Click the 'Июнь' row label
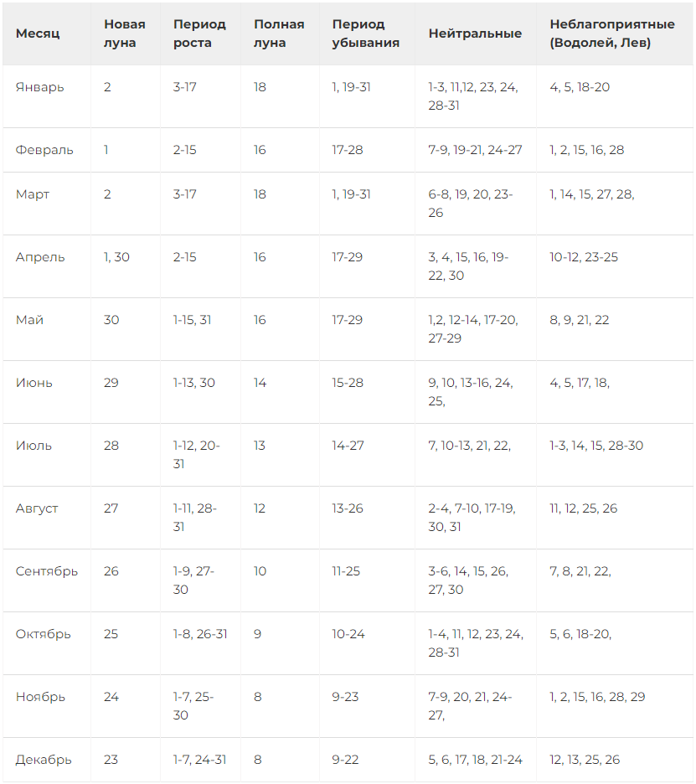The image size is (696, 784). pyautogui.click(x=34, y=383)
